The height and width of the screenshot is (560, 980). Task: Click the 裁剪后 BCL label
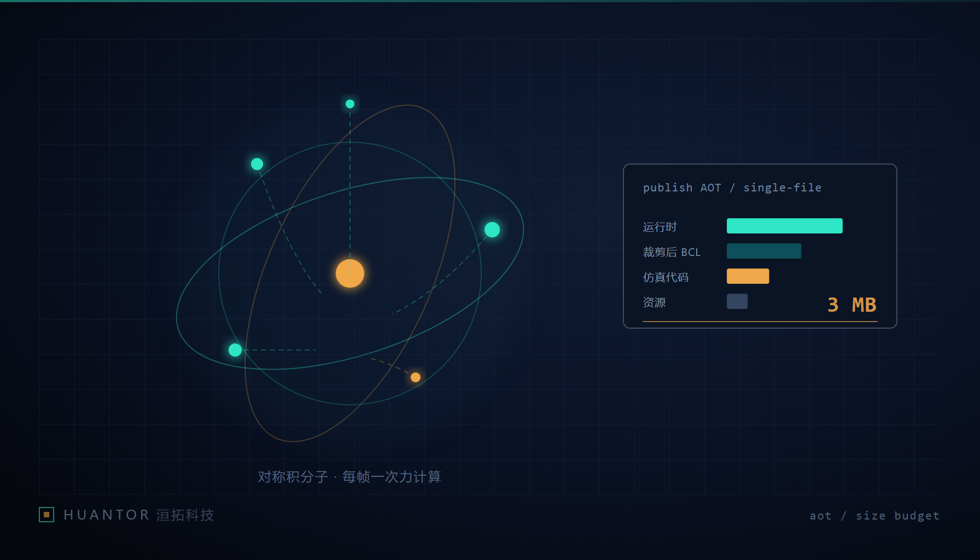click(672, 252)
